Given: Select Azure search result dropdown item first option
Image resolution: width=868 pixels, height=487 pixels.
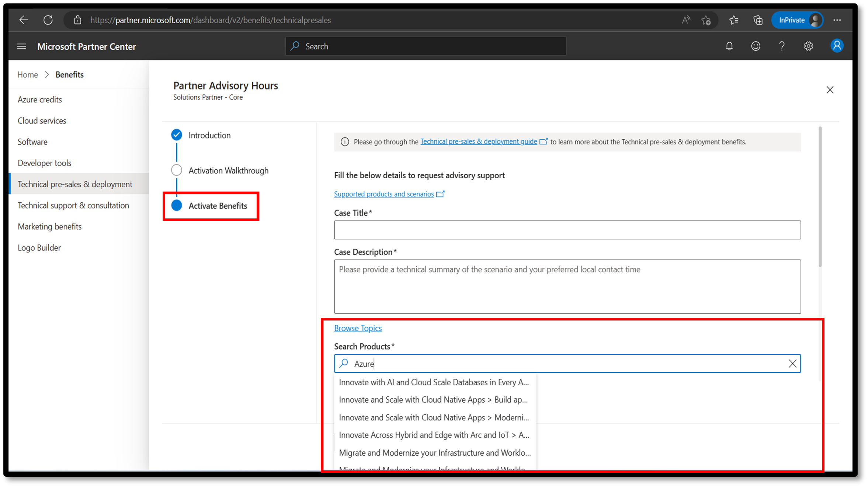Looking at the screenshot, I should click(433, 382).
